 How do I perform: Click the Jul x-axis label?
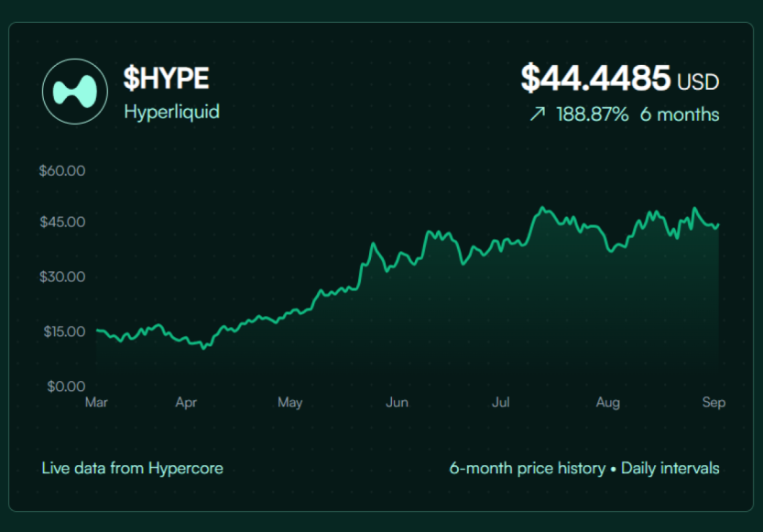tap(501, 402)
